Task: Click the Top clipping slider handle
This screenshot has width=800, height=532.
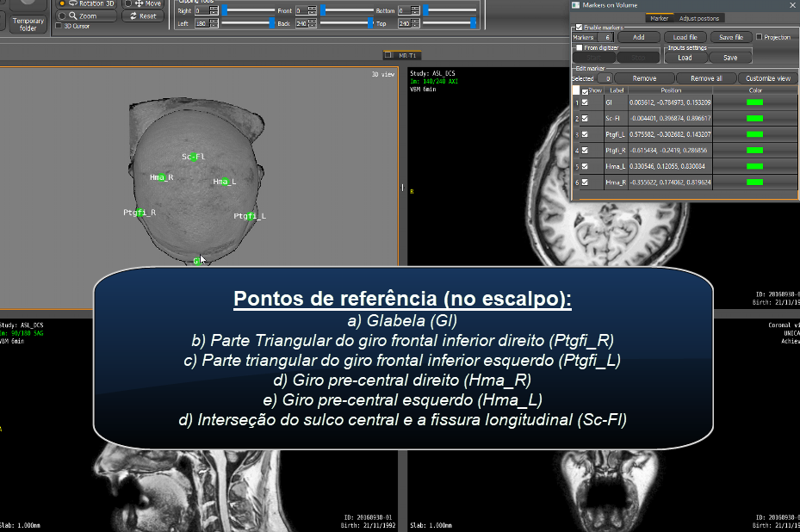Action: 474,23
